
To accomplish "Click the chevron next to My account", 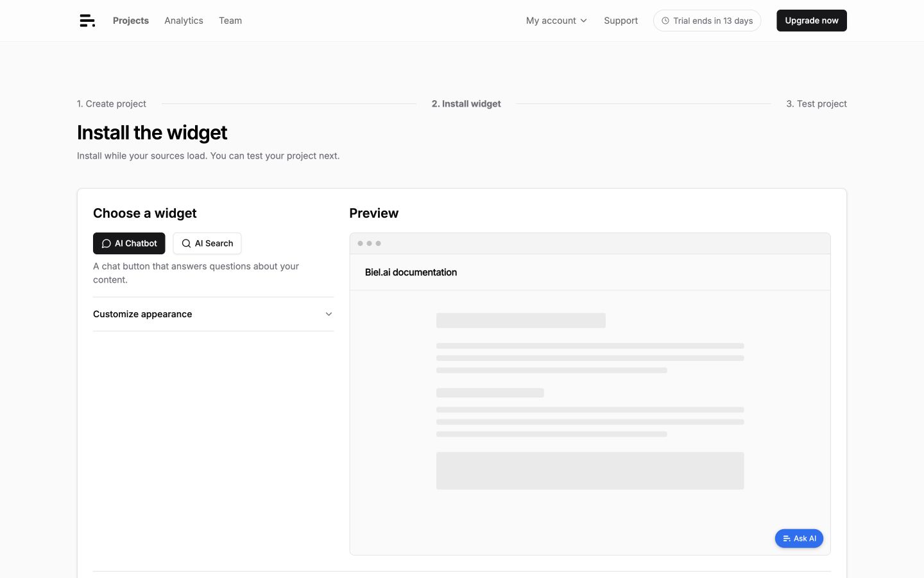I will click(x=583, y=21).
